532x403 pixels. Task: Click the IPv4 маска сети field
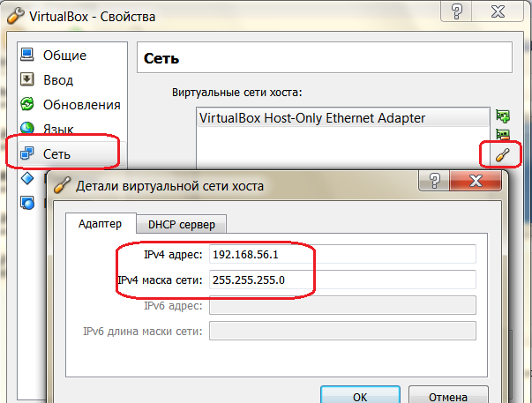point(342,280)
